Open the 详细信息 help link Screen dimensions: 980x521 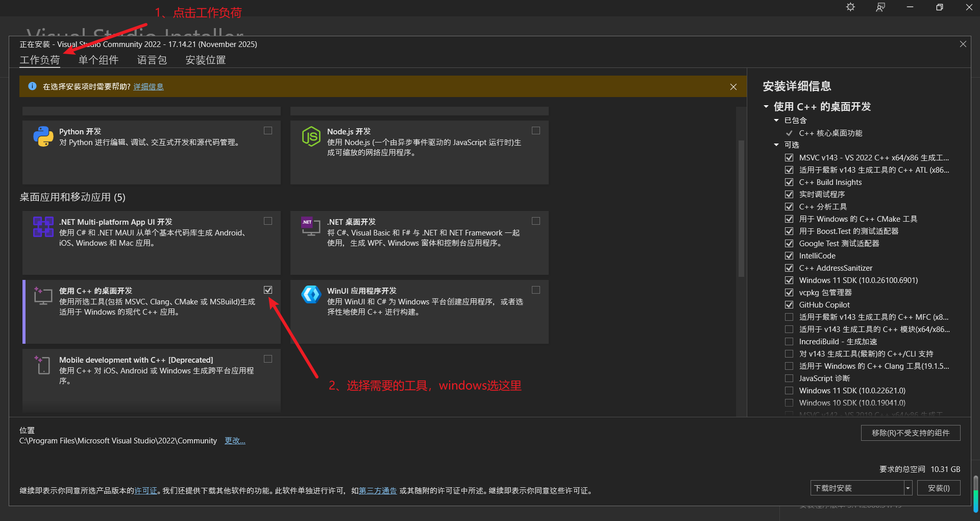(x=149, y=87)
